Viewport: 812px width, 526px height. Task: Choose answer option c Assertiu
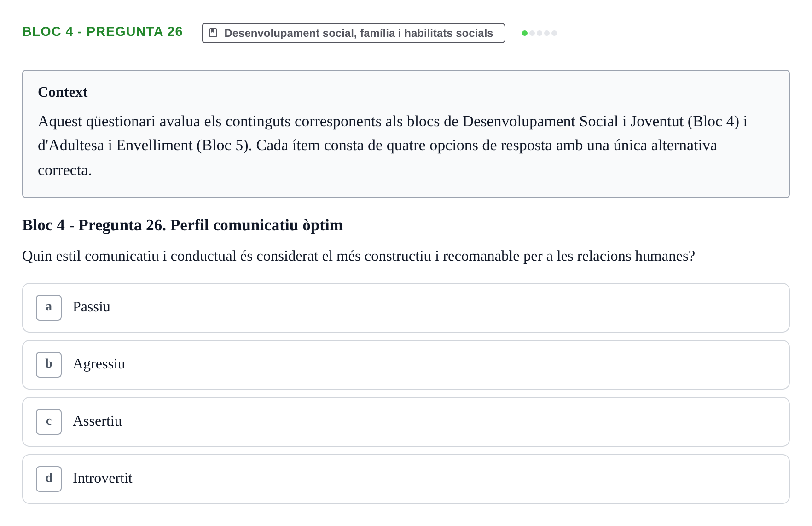tap(406, 422)
